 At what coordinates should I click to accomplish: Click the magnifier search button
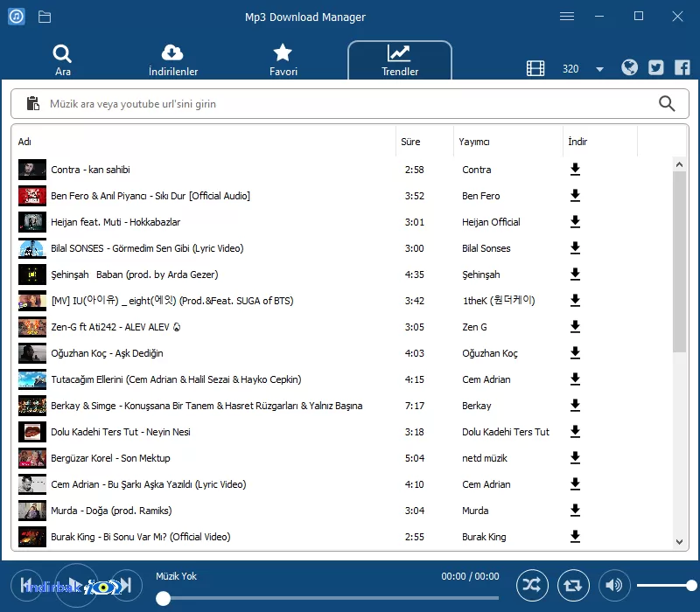[x=667, y=103]
